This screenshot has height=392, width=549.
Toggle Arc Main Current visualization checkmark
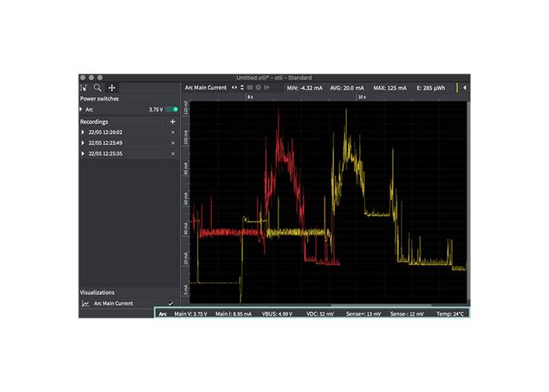coord(171,303)
